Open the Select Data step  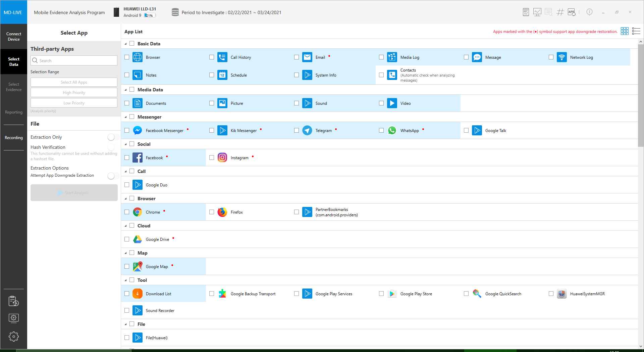(14, 62)
